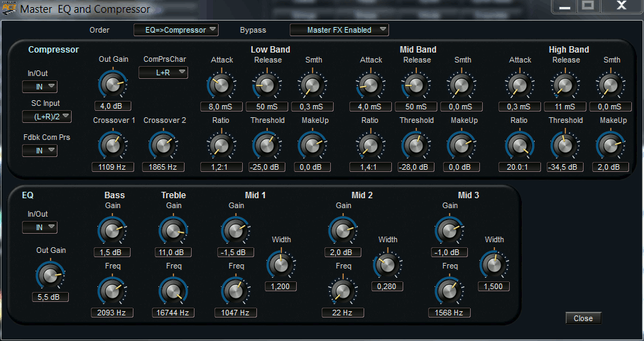Click the EQ Out Gain knob
644x341 pixels.
[x=49, y=276]
